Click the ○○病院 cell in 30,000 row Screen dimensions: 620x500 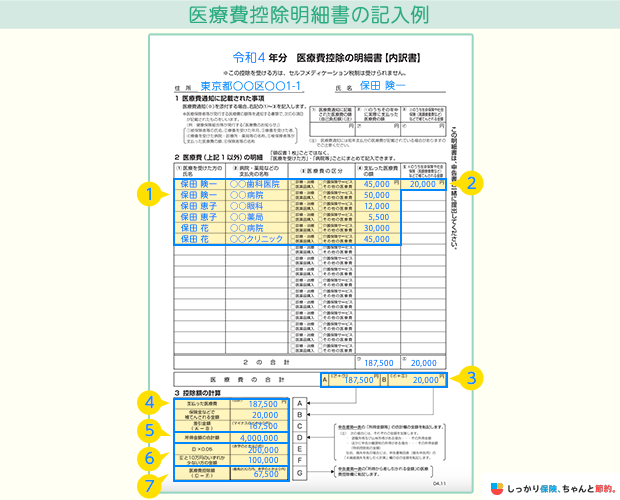point(257,228)
